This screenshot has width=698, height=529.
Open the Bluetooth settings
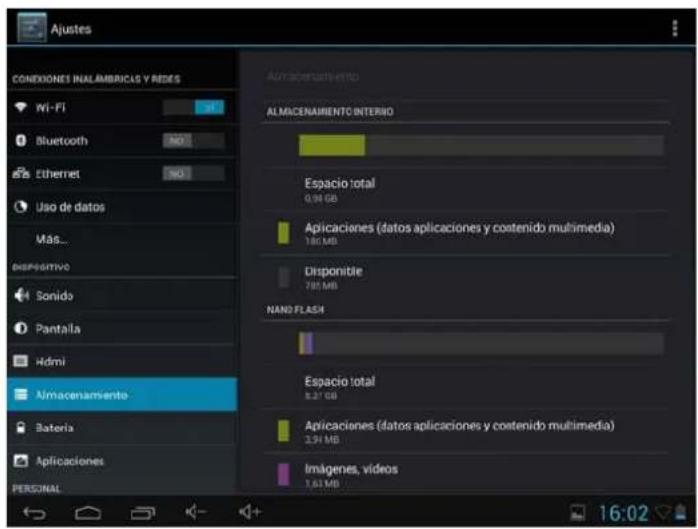(x=122, y=141)
